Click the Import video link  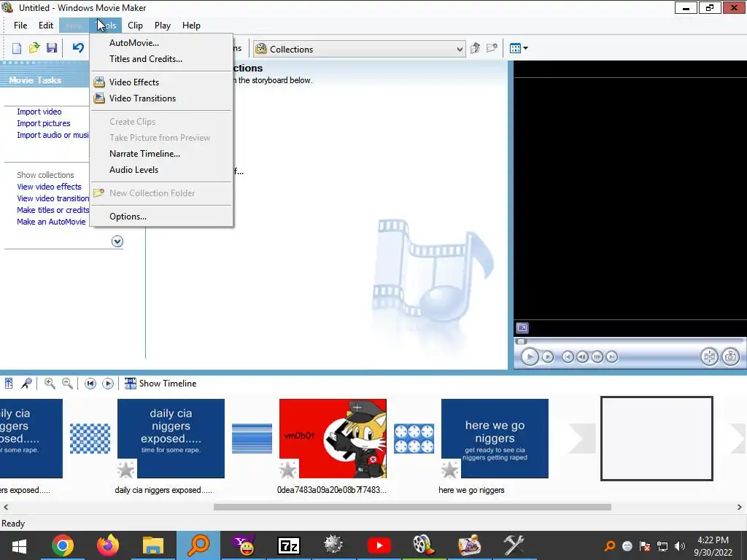[39, 112]
